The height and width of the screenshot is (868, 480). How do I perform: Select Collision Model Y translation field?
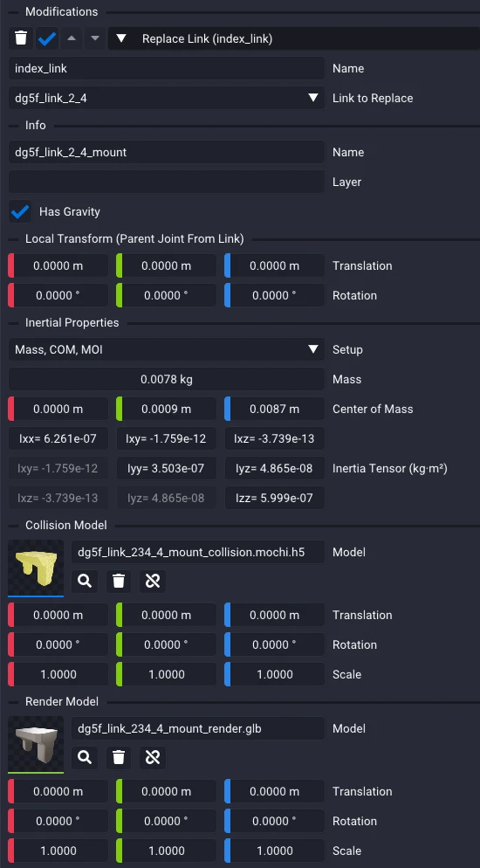point(166,615)
